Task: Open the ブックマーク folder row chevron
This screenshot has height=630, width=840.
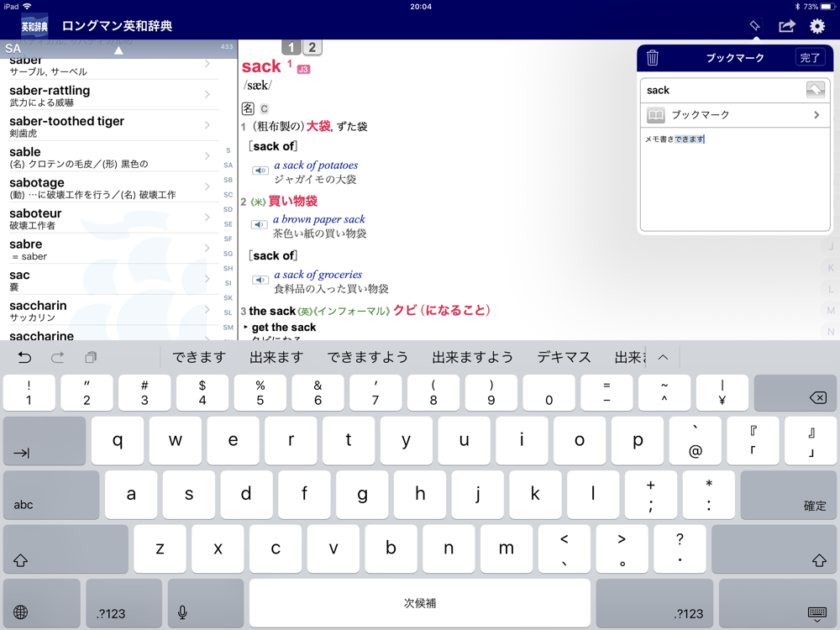Action: click(816, 114)
